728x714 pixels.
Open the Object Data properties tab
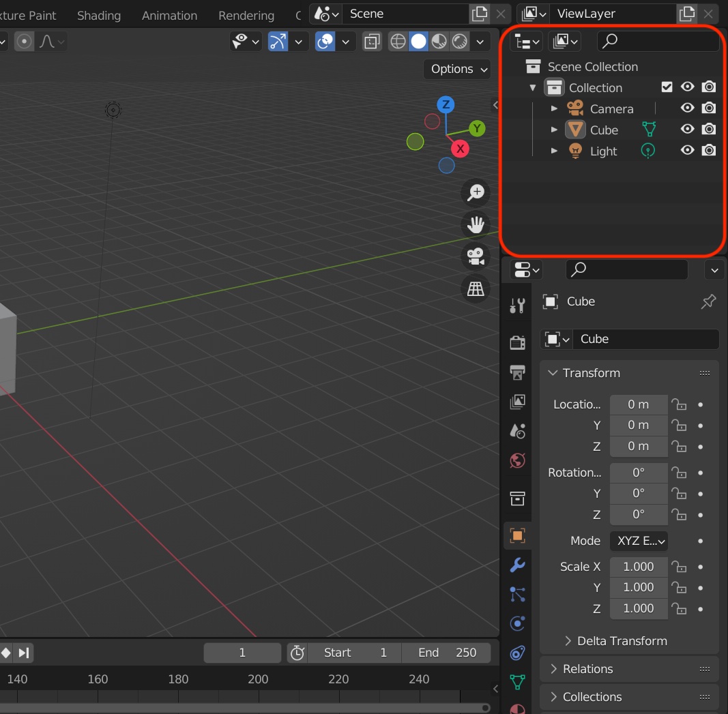coord(517,682)
